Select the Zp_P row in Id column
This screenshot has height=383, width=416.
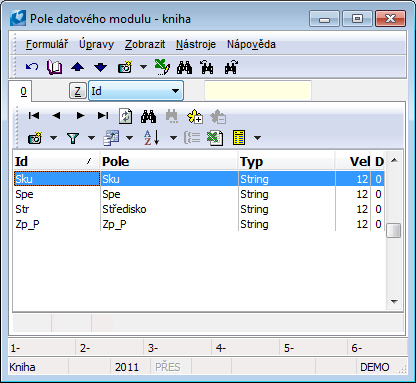pyautogui.click(x=56, y=224)
